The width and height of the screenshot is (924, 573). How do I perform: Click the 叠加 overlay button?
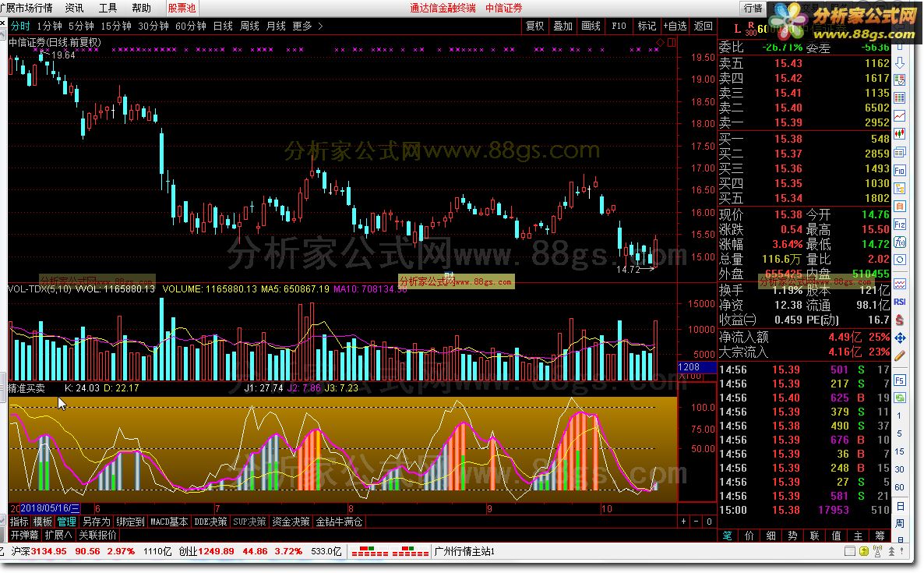point(563,26)
